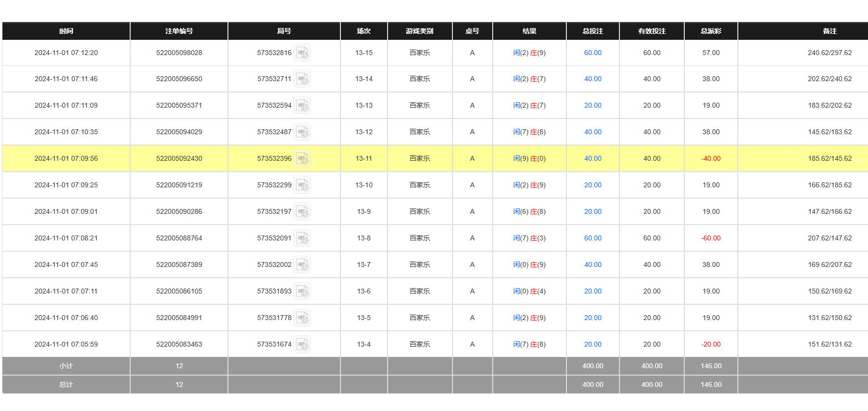Open blue 40.00 bet link in row 13-14

tap(592, 79)
